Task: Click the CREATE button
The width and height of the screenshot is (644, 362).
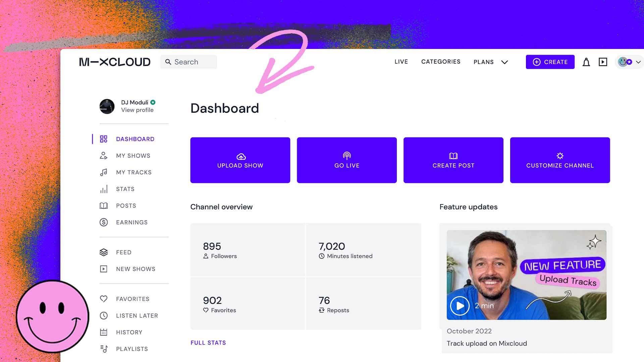Action: click(x=550, y=62)
